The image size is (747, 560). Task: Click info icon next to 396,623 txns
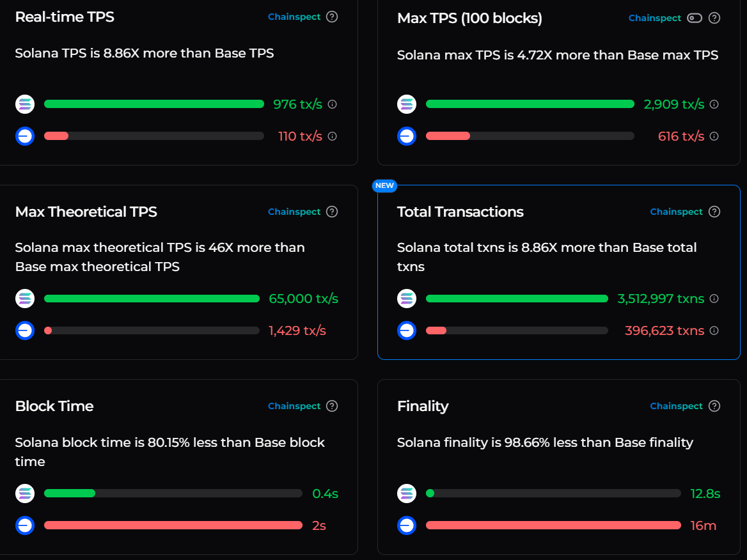click(x=714, y=331)
